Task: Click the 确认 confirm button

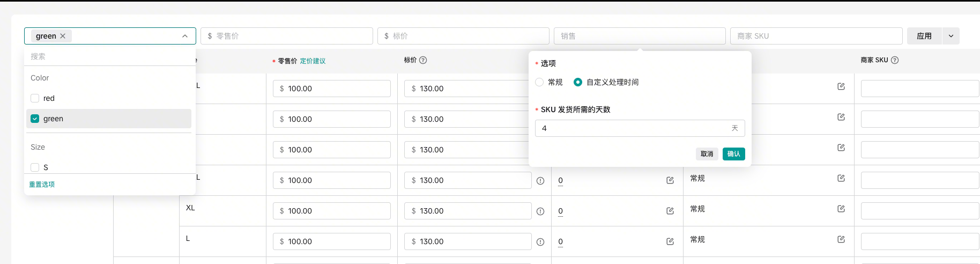Action: pyautogui.click(x=733, y=154)
